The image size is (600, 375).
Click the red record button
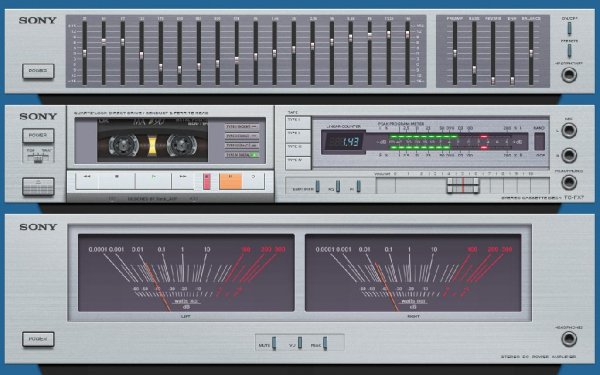pos(207,181)
